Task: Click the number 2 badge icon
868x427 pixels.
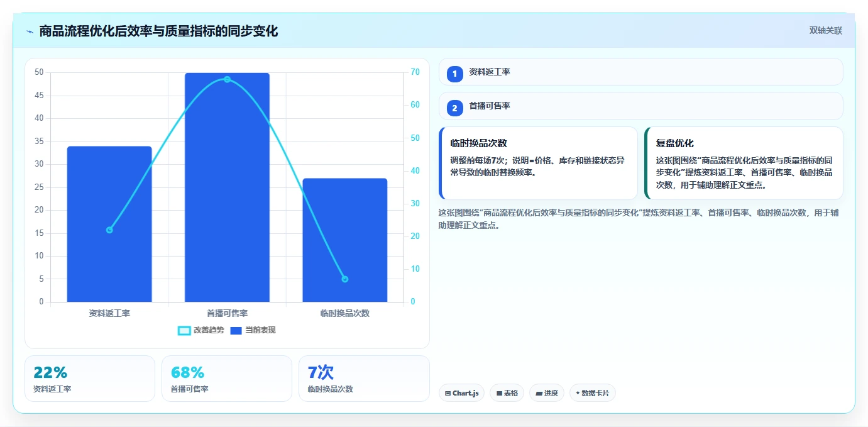Action: 455,108
